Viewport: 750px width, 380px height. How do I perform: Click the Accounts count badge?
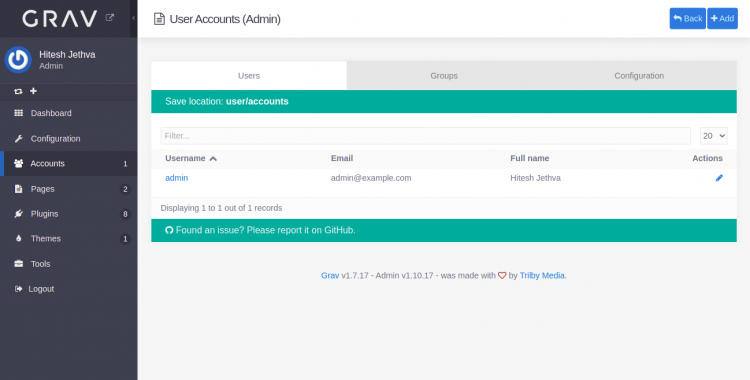[x=125, y=164]
